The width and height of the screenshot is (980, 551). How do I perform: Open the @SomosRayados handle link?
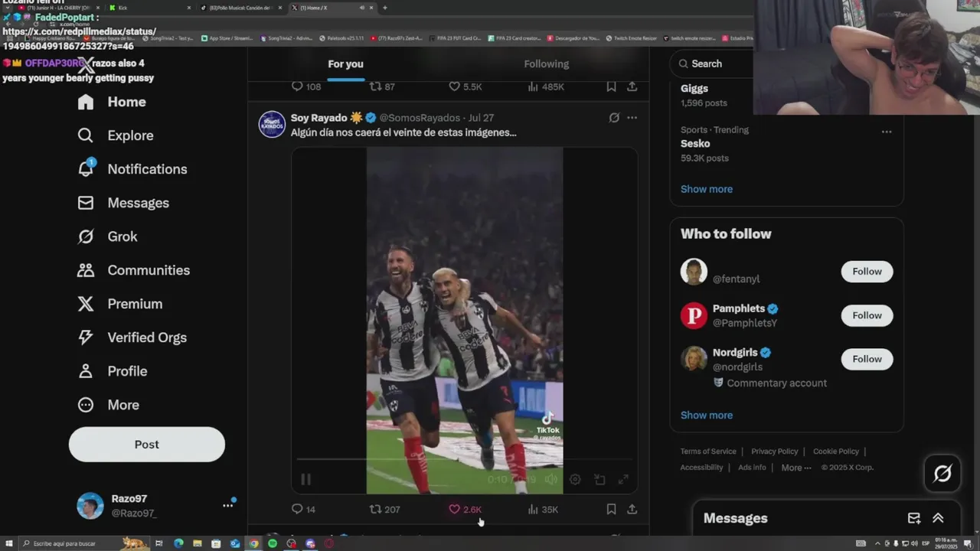point(420,118)
